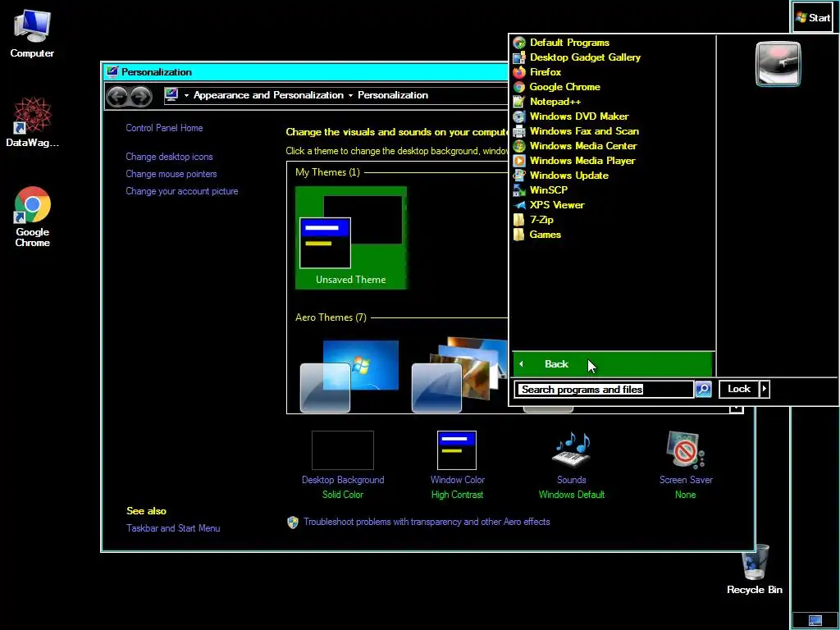This screenshot has width=840, height=630.
Task: Click the back arrow in Personalization window
Action: (117, 97)
